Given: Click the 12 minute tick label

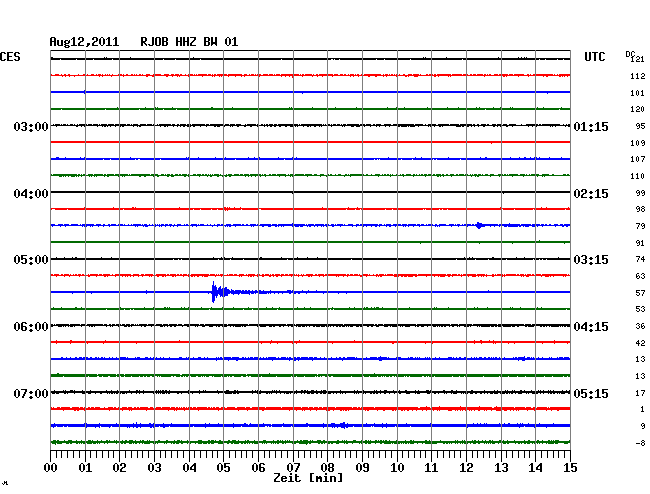Looking at the screenshot, I should point(466,468).
